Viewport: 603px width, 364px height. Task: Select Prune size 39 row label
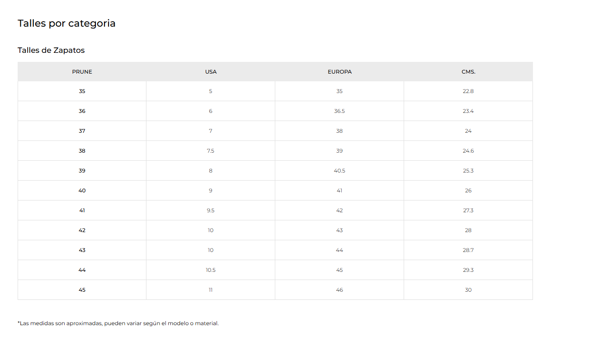click(82, 171)
